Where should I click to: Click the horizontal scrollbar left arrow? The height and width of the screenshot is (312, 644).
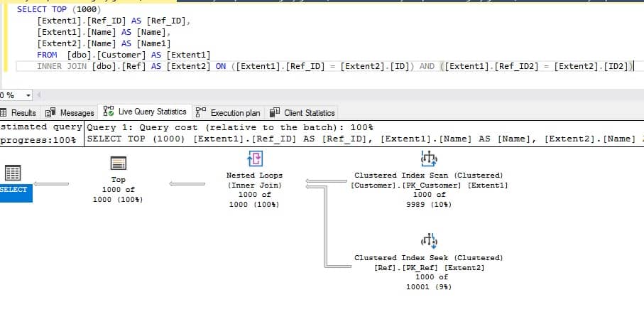pyautogui.click(x=39, y=95)
